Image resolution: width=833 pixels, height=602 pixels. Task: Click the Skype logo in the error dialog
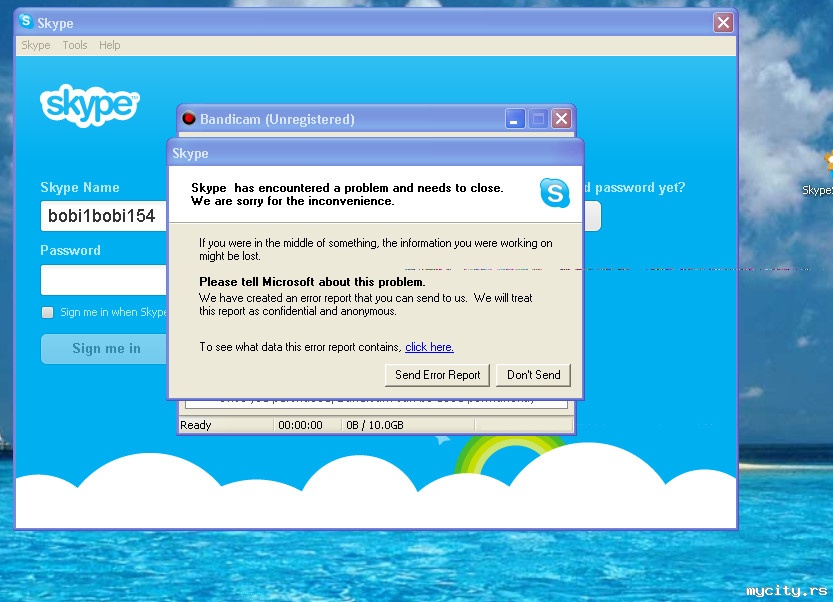[555, 192]
